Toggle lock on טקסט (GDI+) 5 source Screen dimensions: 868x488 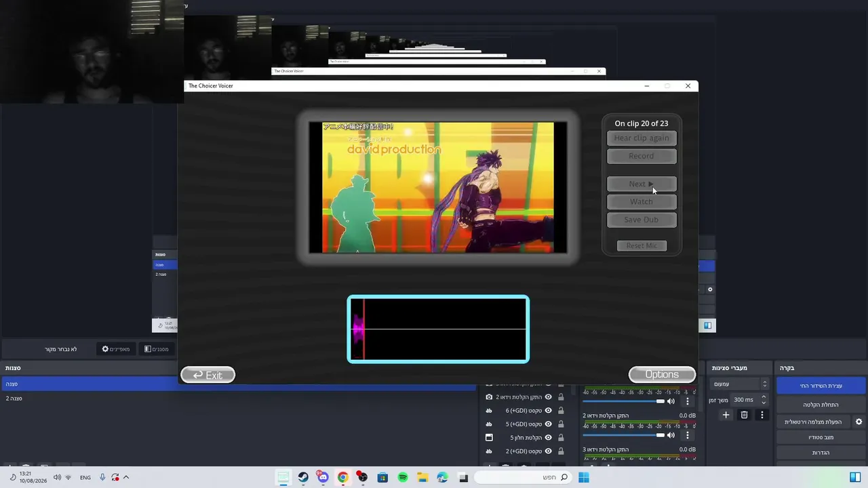click(x=561, y=424)
